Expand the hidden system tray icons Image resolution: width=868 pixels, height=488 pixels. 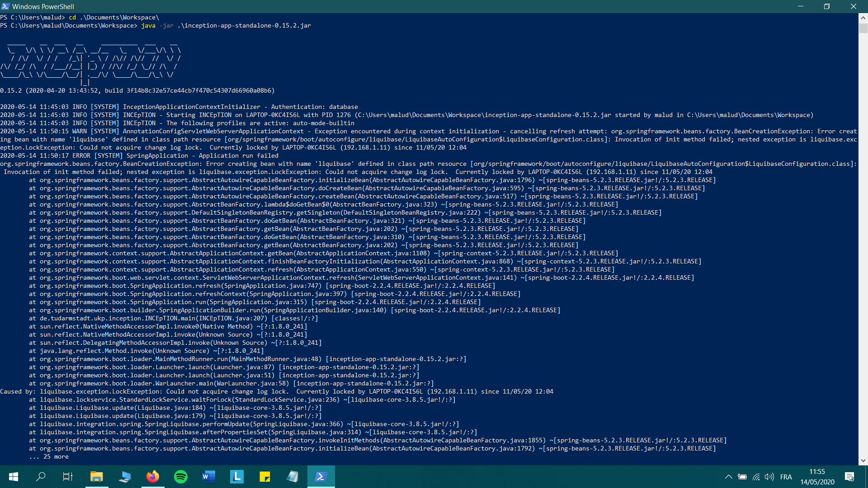pyautogui.click(x=729, y=477)
